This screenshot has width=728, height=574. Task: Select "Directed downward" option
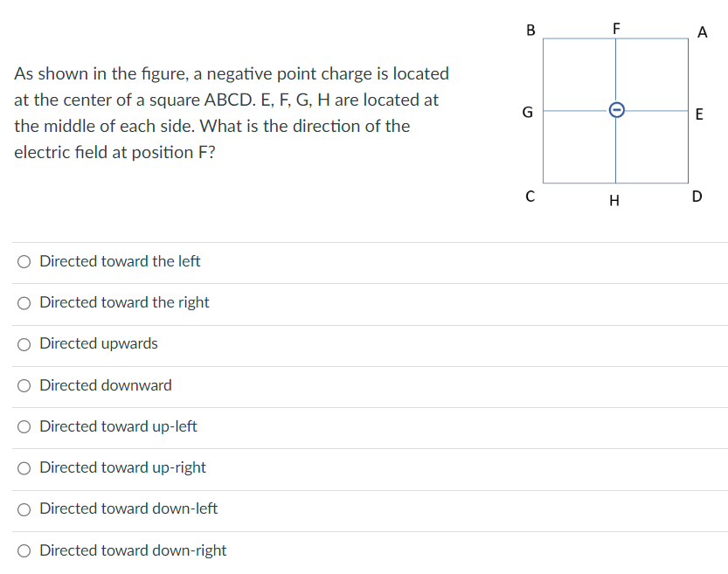[x=104, y=384]
